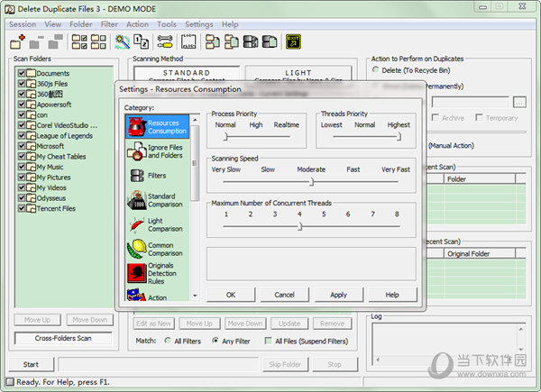This screenshot has height=392, width=541.
Task: Click Apply in Settings dialog
Action: coord(338,295)
